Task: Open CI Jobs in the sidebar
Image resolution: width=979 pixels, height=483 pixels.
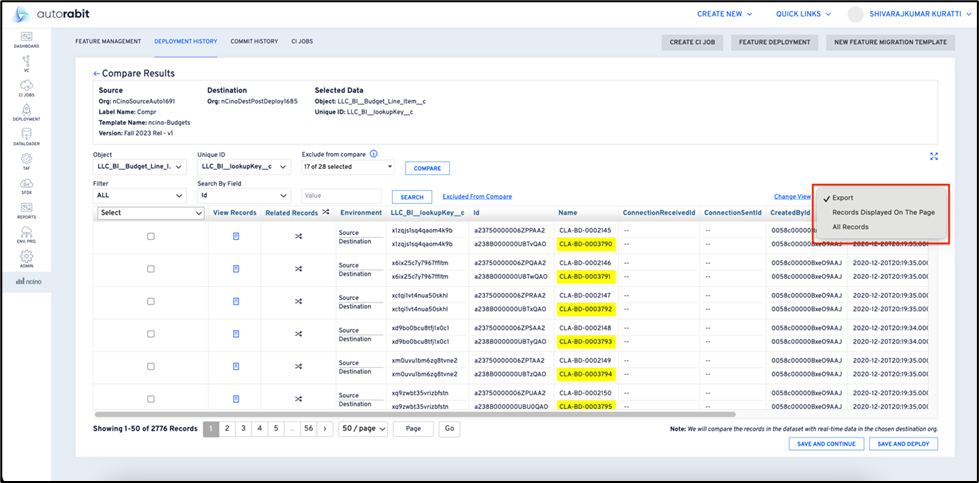Action: 26,89
